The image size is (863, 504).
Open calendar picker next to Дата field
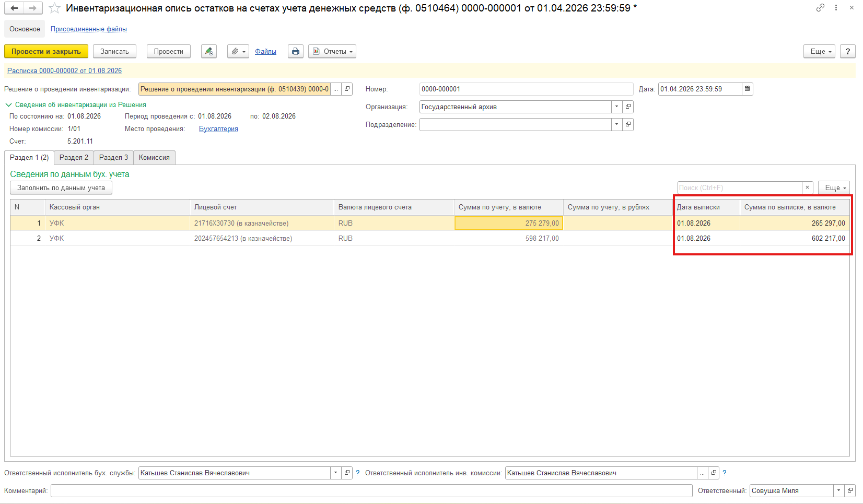[x=748, y=89]
